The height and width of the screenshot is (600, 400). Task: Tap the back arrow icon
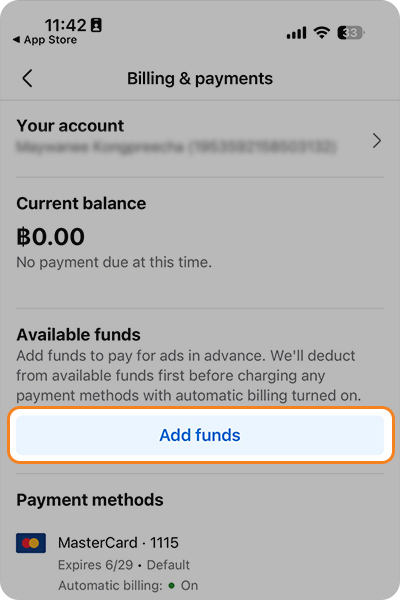click(27, 78)
